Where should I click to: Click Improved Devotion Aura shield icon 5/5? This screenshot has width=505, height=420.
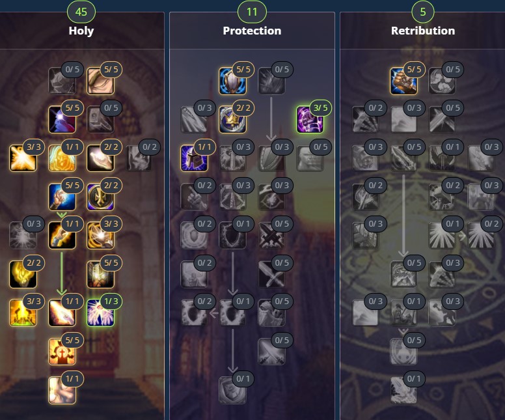(232, 81)
